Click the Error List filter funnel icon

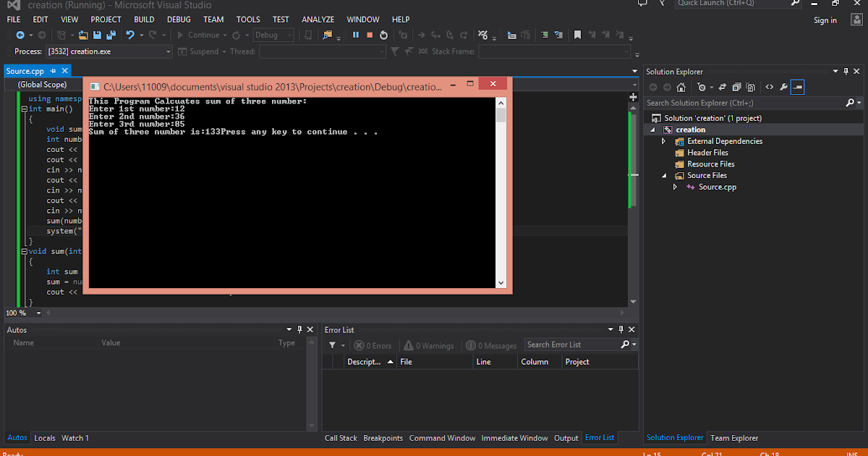click(x=332, y=345)
